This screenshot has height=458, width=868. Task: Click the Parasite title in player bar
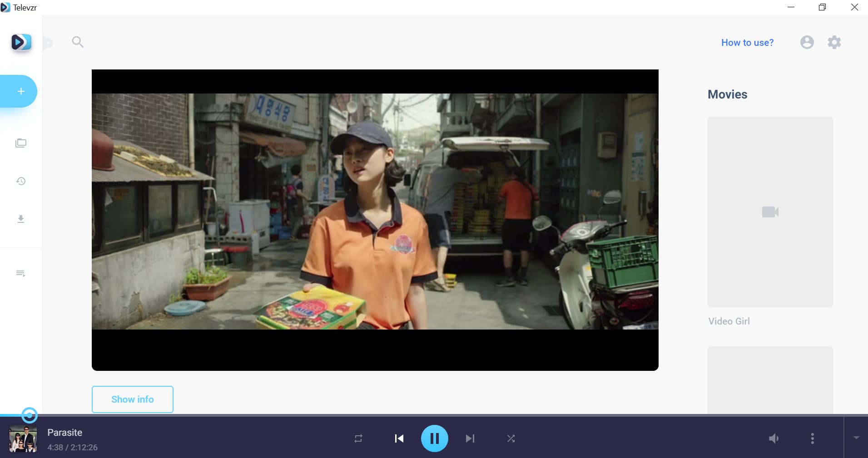pos(65,433)
